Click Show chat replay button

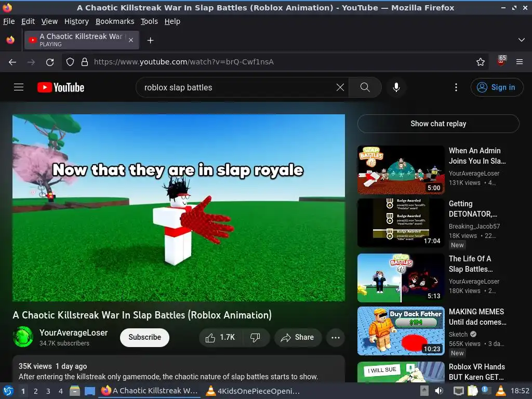pyautogui.click(x=438, y=124)
